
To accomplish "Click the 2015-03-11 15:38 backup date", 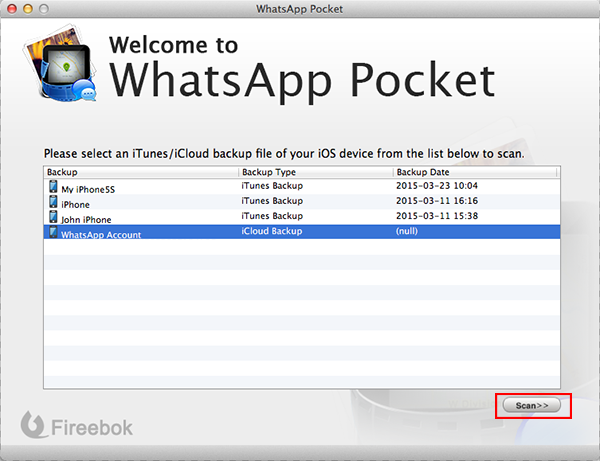I will point(437,216).
